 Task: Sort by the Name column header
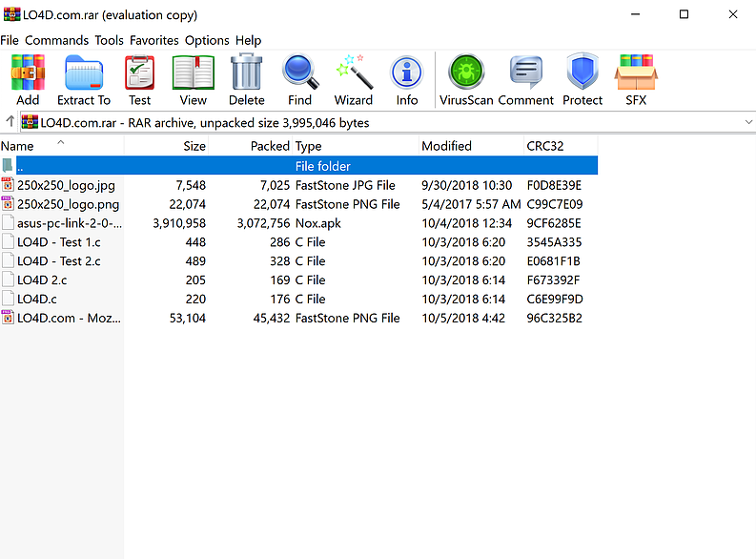pyautogui.click(x=62, y=146)
